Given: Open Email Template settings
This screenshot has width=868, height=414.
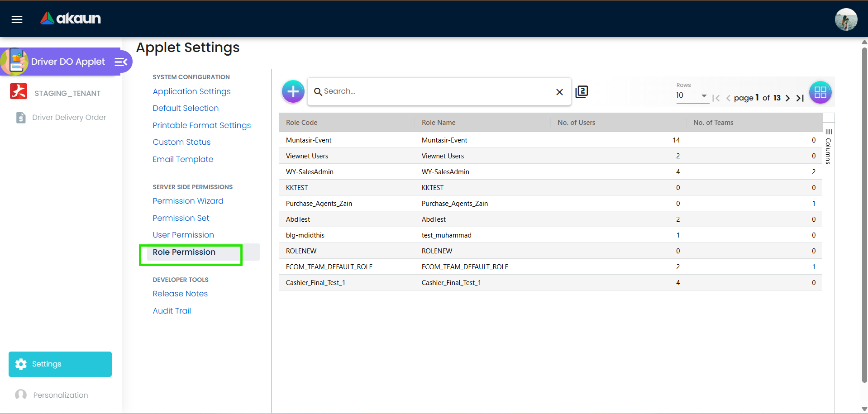Looking at the screenshot, I should 183,159.
